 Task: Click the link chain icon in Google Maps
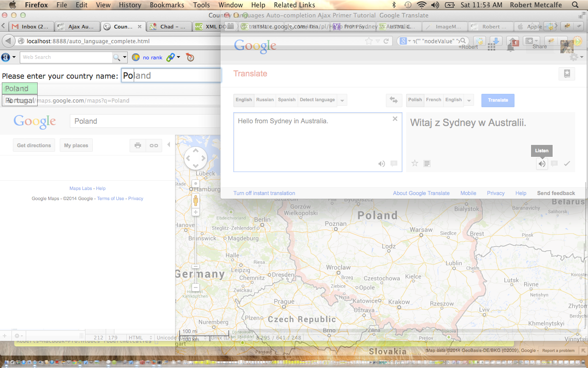[154, 145]
